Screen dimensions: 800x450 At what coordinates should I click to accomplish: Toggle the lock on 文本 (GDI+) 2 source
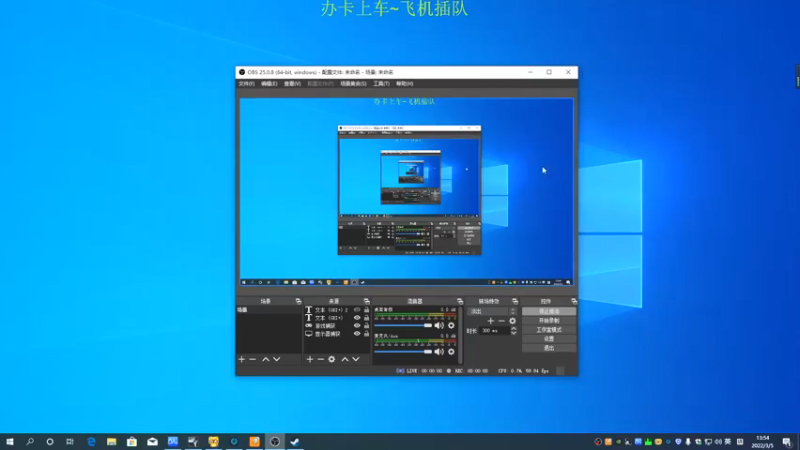(x=366, y=310)
